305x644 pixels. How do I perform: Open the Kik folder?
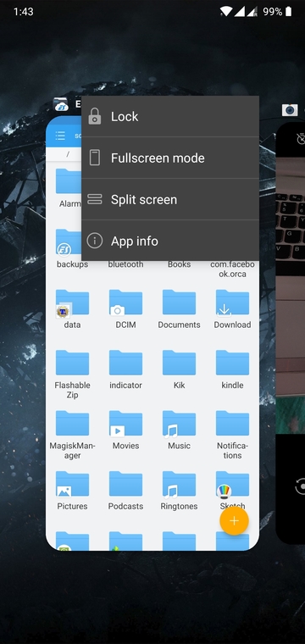point(179,369)
